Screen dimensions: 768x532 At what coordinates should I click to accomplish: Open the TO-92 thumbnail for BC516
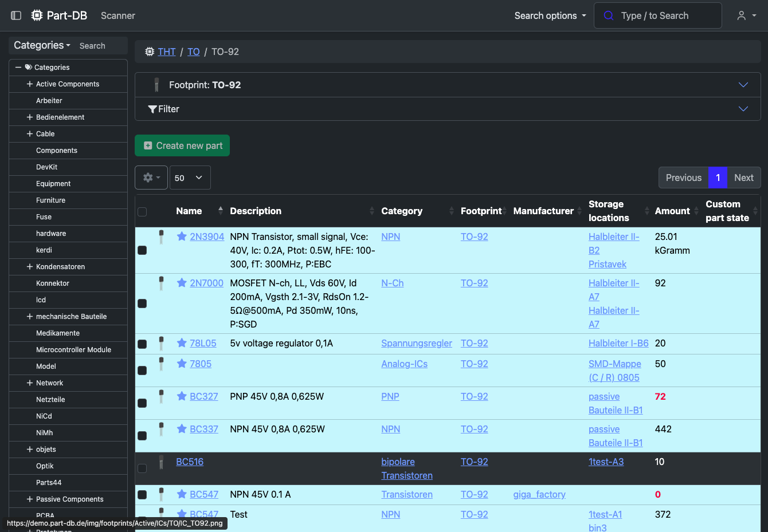coord(161,462)
